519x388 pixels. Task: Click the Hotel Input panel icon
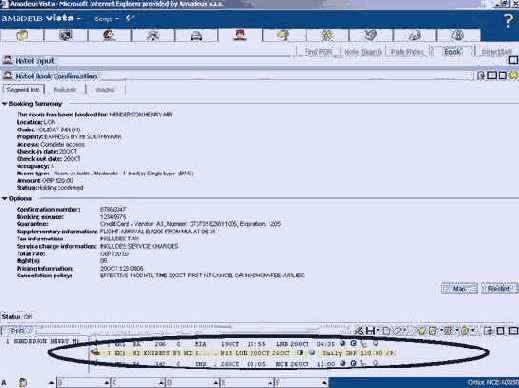[x=8, y=60]
